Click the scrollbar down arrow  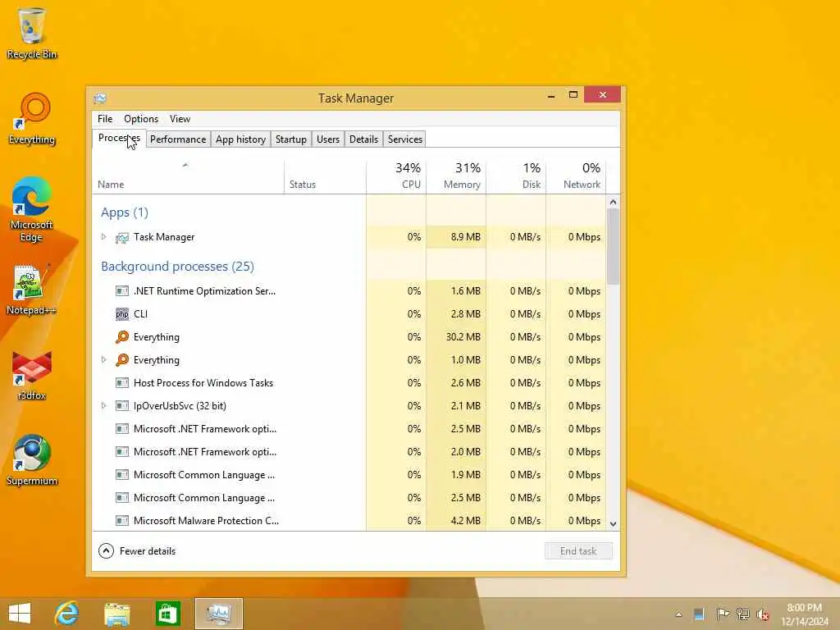tap(614, 524)
